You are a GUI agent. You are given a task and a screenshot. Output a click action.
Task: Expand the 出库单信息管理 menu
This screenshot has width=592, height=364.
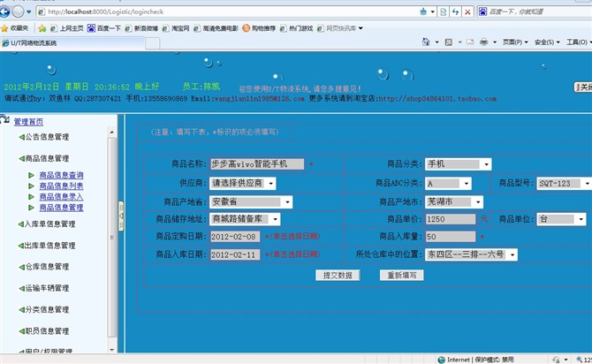point(47,246)
